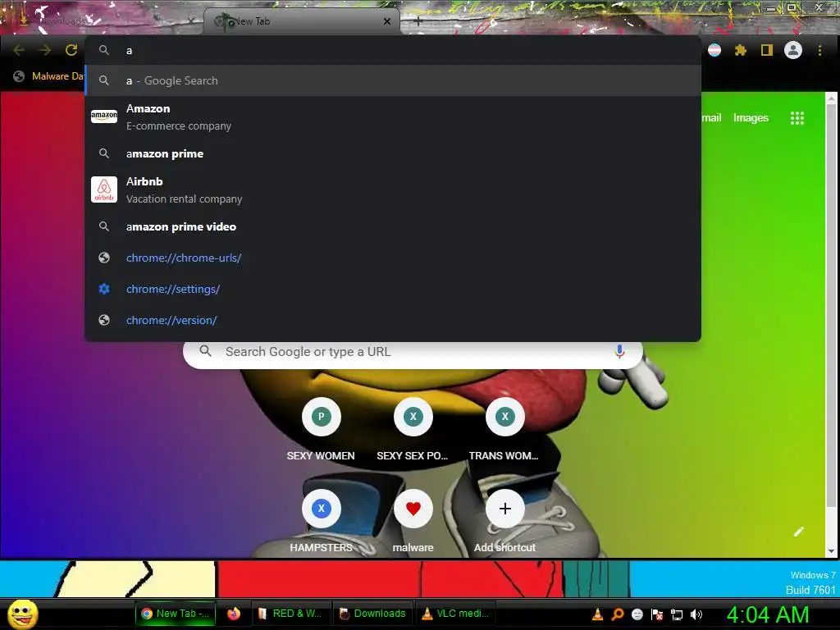Viewport: 840px width, 630px height.
Task: Close the New Tab tab with its X
Action: click(x=387, y=21)
